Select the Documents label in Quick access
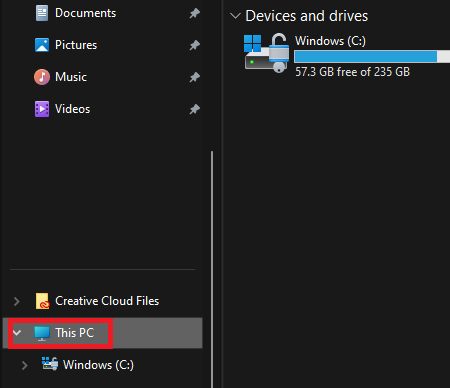The image size is (450, 388). [x=86, y=13]
